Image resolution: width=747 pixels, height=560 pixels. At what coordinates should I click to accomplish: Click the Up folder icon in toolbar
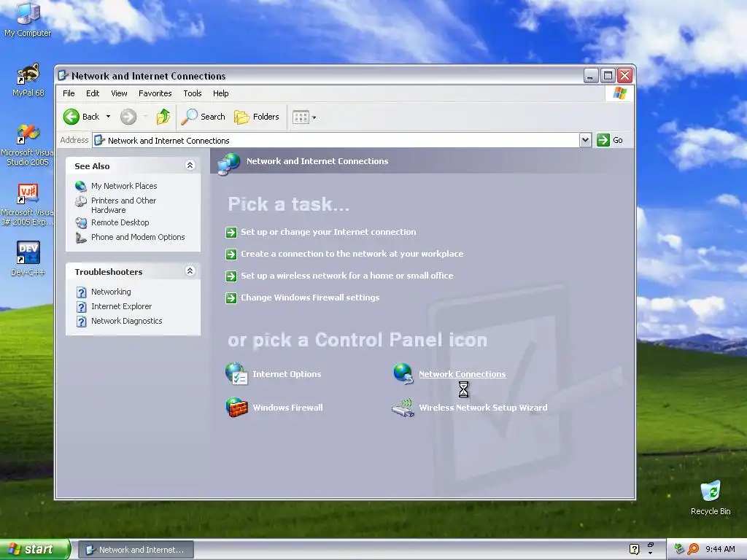tap(163, 117)
